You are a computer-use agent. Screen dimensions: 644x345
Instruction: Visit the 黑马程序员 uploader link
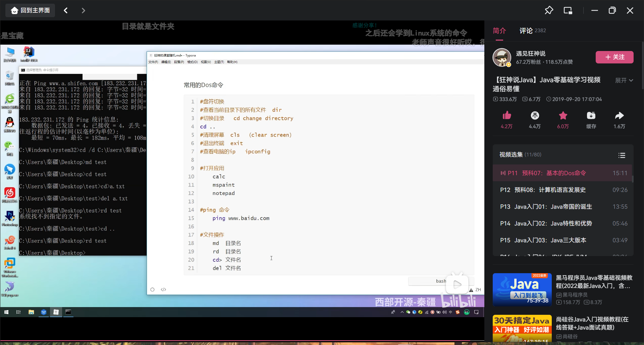tap(572, 295)
